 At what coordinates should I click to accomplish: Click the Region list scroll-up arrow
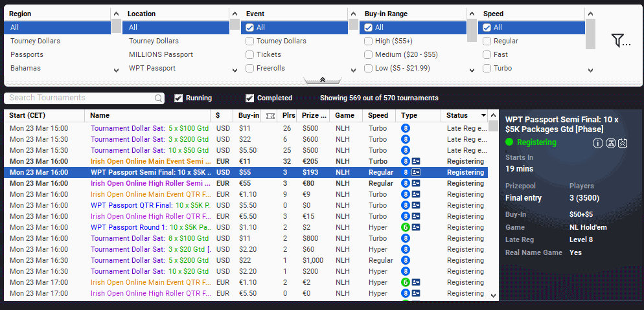click(116, 14)
